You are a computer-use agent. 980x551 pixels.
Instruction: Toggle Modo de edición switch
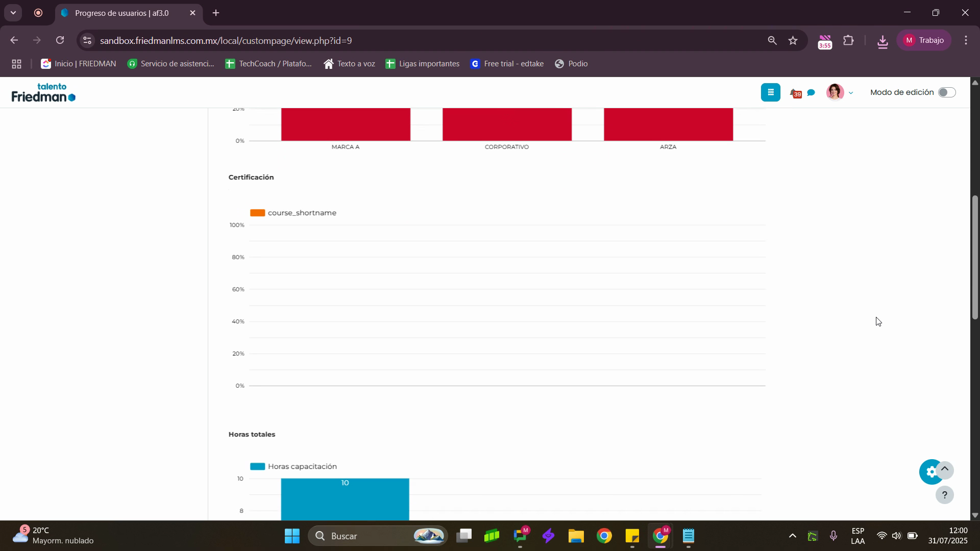click(x=946, y=92)
